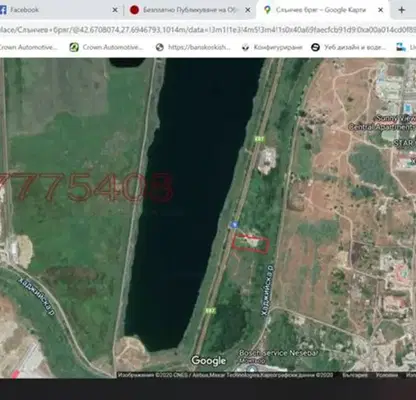Click the България link in map footer
Screen dimensions: 416x400
pos(355,375)
